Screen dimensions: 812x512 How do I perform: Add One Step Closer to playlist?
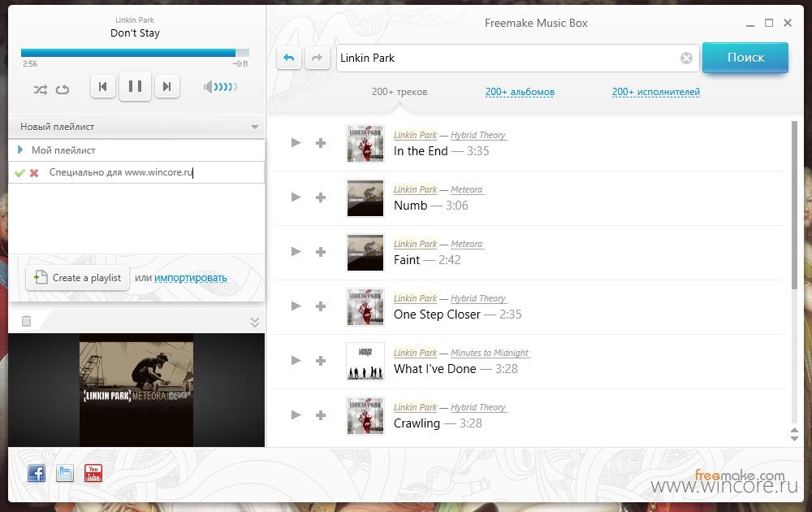[x=321, y=306]
